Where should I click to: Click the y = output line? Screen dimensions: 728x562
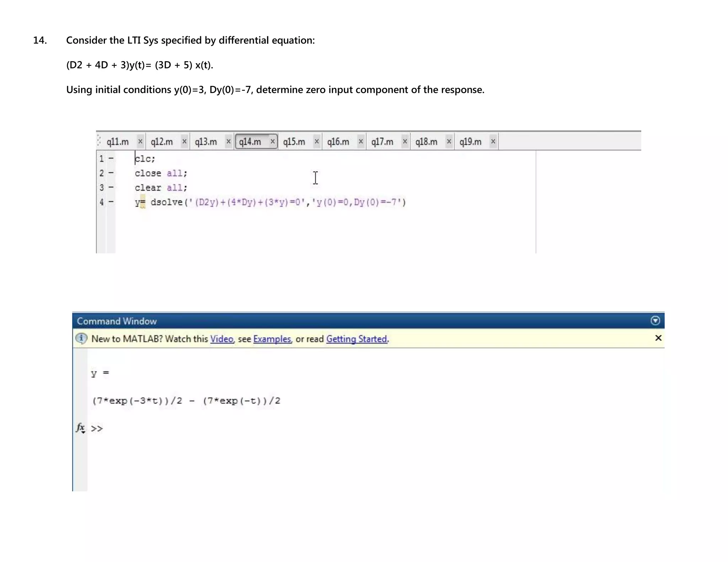click(100, 373)
